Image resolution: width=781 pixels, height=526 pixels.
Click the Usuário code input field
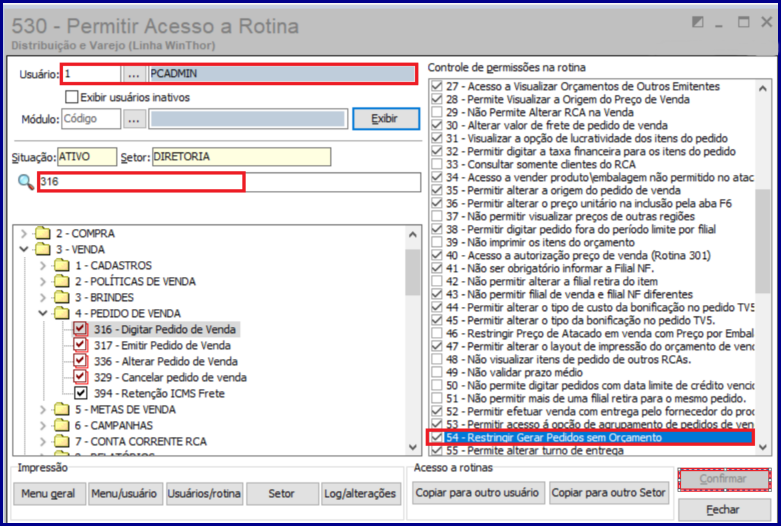[91, 74]
